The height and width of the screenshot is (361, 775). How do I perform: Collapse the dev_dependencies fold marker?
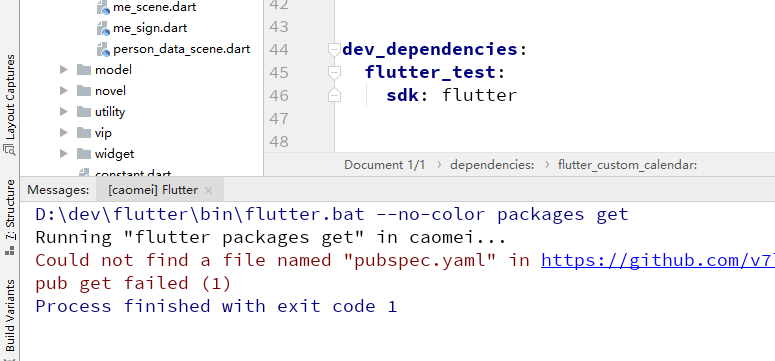click(335, 50)
